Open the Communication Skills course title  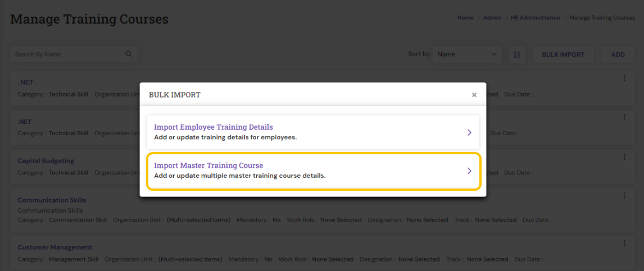(52, 200)
